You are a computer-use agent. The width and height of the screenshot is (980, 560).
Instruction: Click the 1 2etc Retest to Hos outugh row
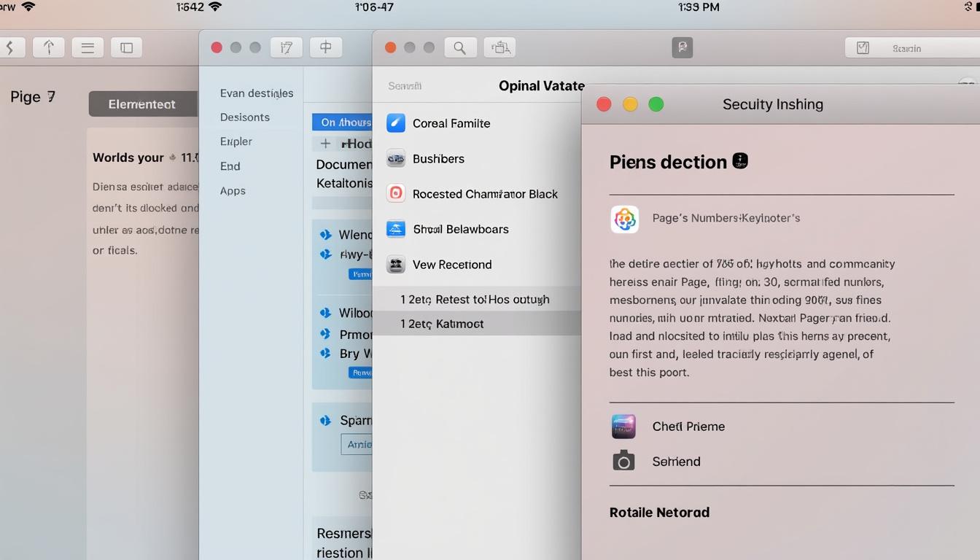(x=474, y=299)
